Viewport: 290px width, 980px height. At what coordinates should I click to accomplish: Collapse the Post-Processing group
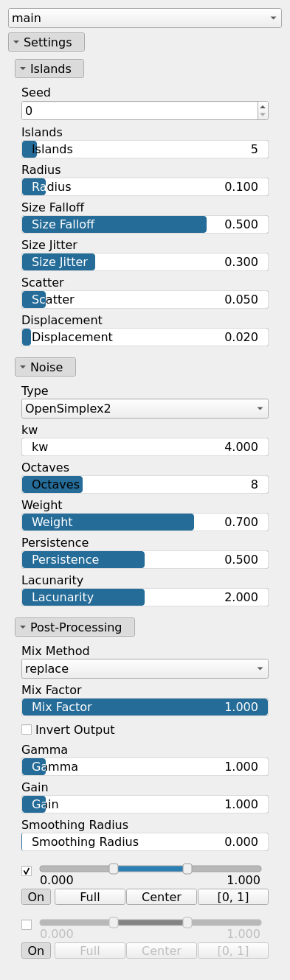click(75, 627)
